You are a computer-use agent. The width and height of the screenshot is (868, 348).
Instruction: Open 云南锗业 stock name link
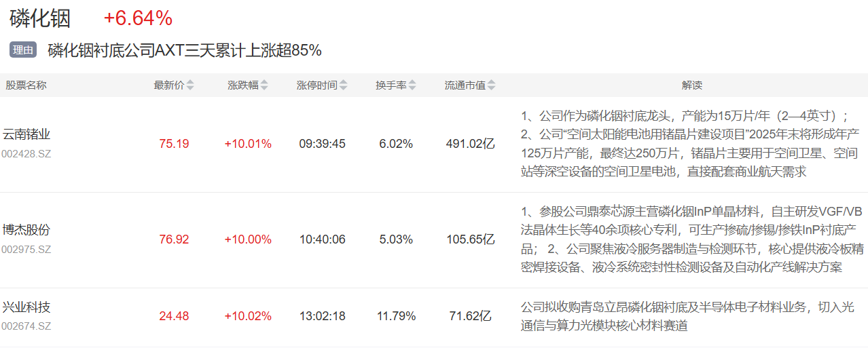pos(26,134)
